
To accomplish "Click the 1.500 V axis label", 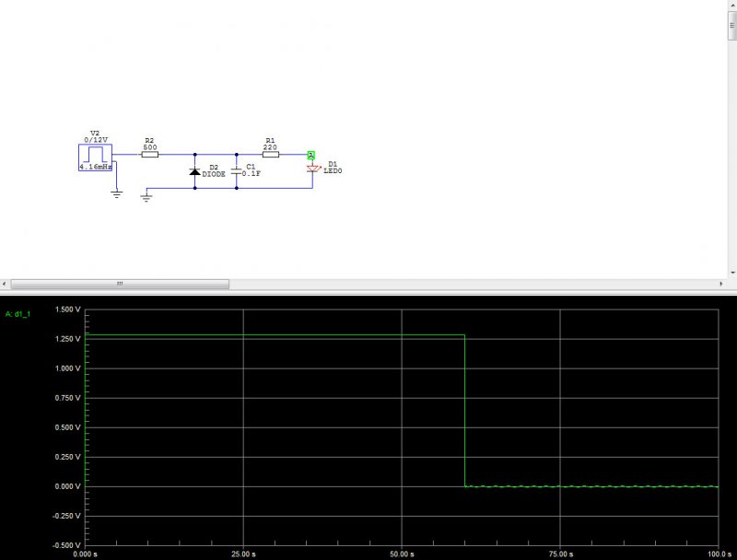I will click(x=67, y=309).
